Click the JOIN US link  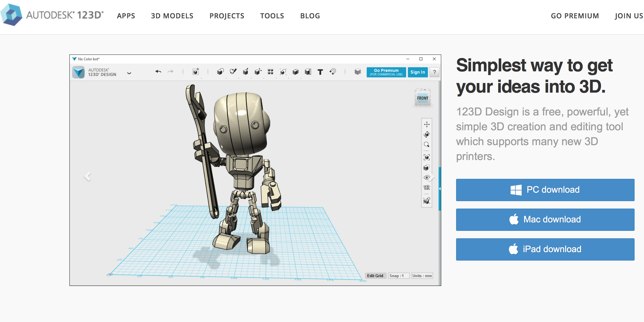(x=629, y=16)
